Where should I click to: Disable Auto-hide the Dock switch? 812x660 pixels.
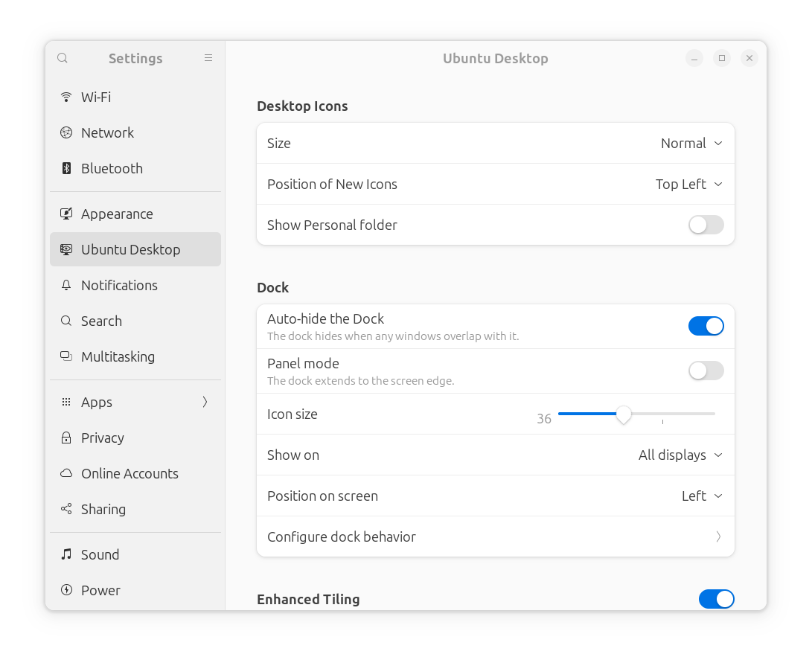click(706, 326)
